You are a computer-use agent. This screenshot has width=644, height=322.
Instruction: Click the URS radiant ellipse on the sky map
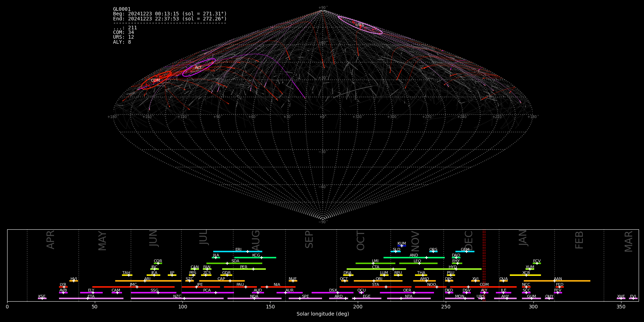point(360,25)
